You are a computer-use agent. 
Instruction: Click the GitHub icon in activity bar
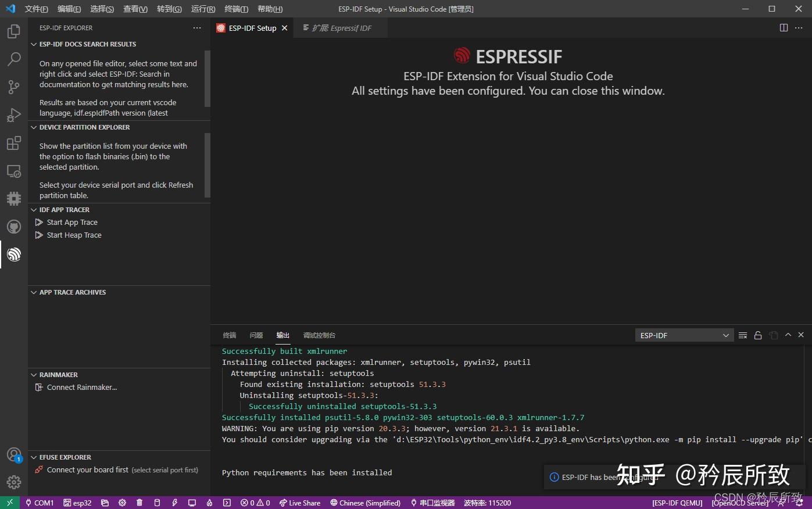click(x=13, y=227)
